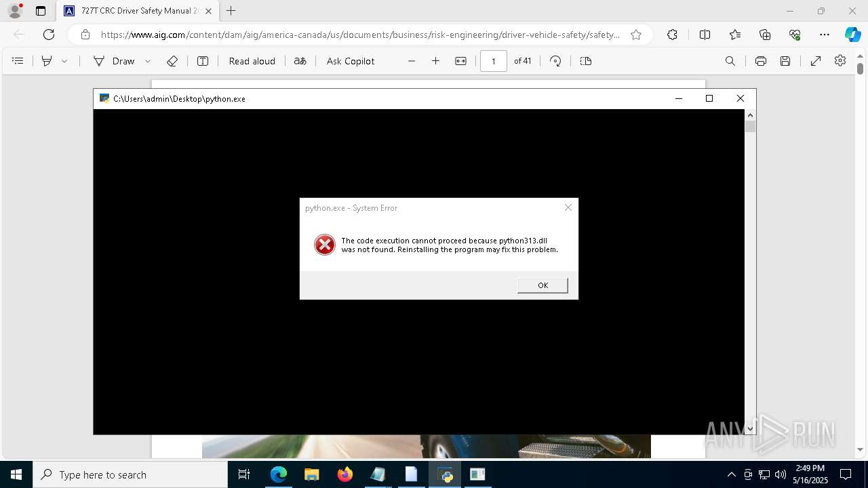Switch to page view layout
The height and width of the screenshot is (488, 868).
click(586, 61)
